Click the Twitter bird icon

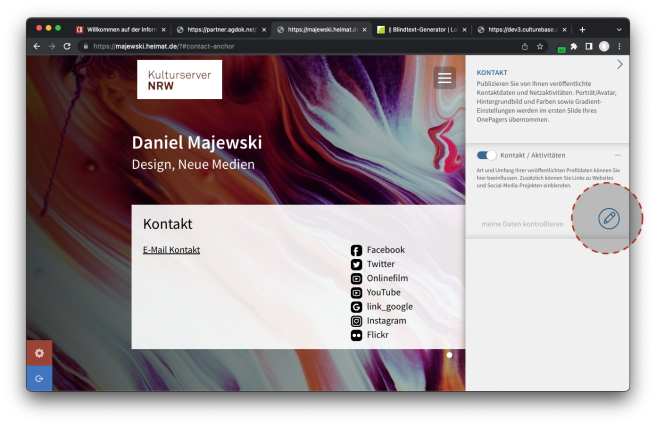[356, 264]
